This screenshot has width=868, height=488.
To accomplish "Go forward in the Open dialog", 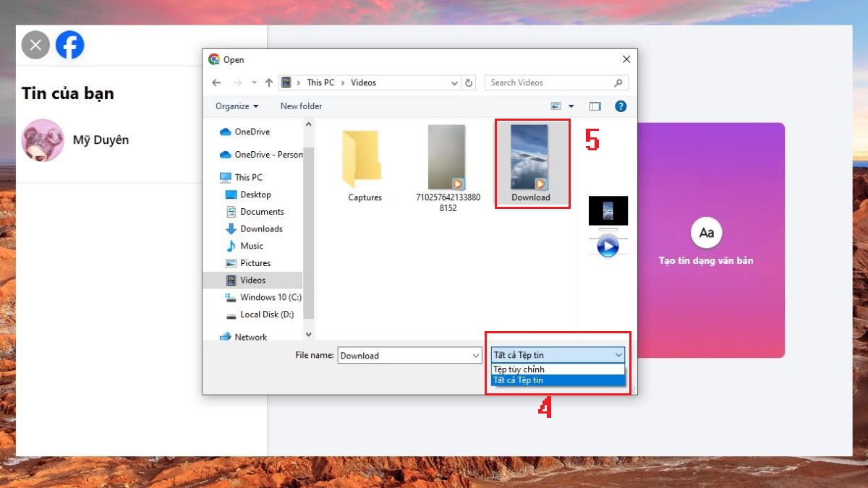I will pyautogui.click(x=237, y=82).
